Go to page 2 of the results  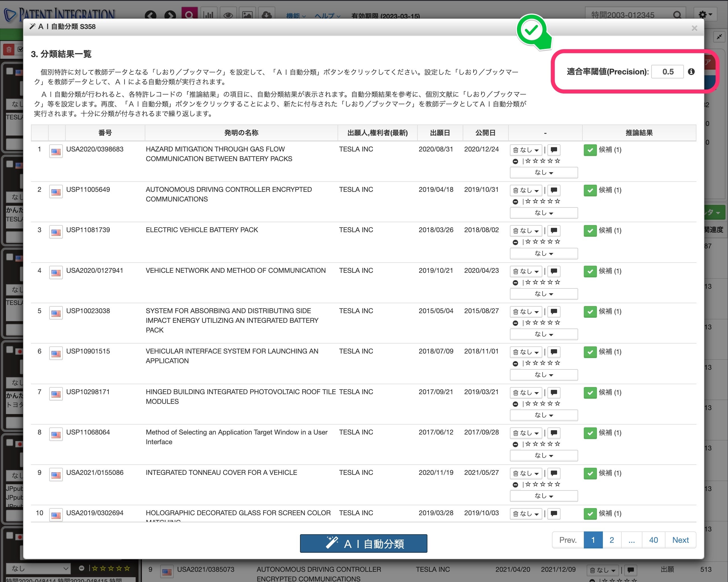pyautogui.click(x=611, y=540)
